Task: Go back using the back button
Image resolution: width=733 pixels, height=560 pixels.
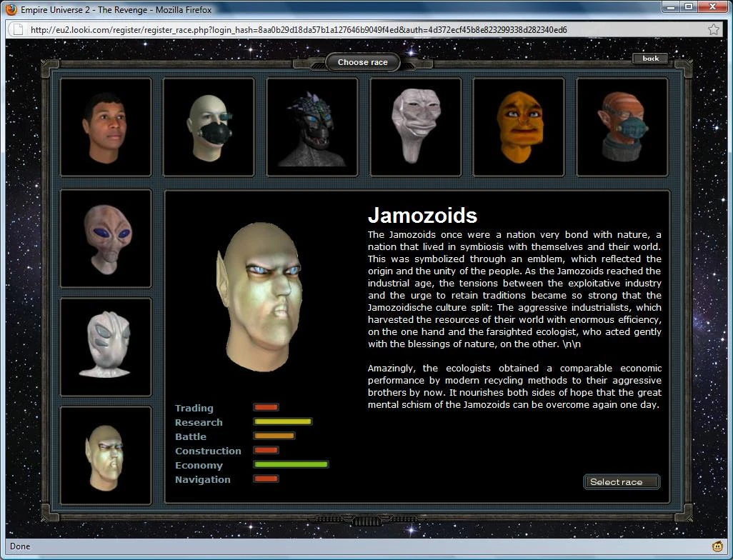Action: point(650,59)
